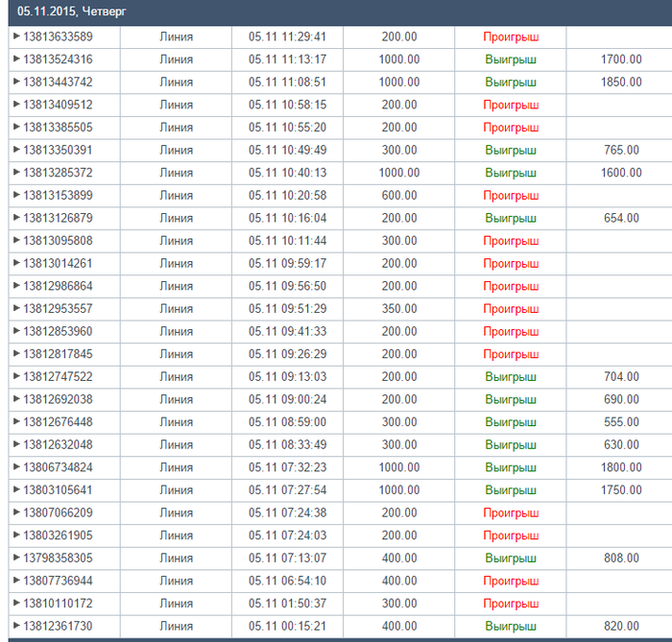Viewport: 672px width, 642px height.
Task: Expand bet row 13812632048
Action: coord(16,444)
